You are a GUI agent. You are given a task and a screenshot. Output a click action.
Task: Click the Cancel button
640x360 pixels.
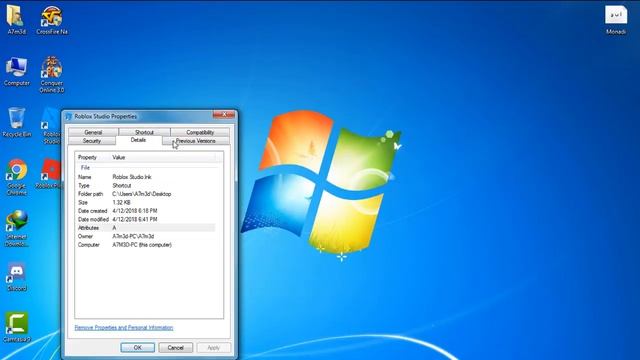[176, 347]
